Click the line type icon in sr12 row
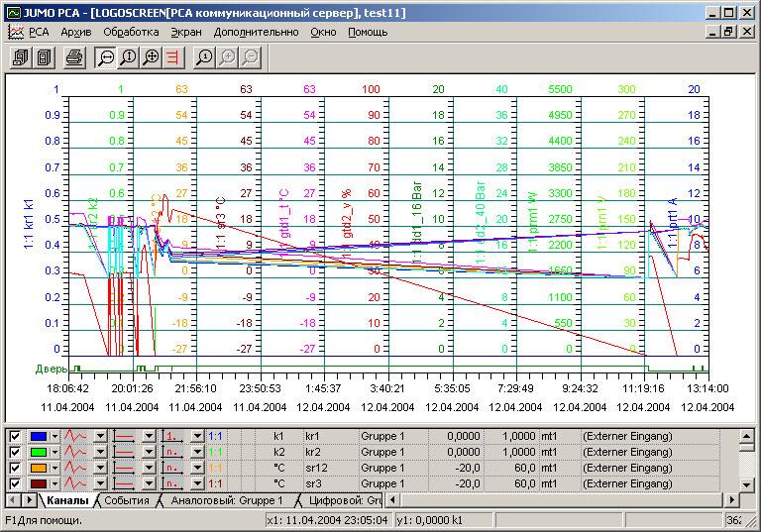This screenshot has width=761, height=532. click(x=124, y=468)
